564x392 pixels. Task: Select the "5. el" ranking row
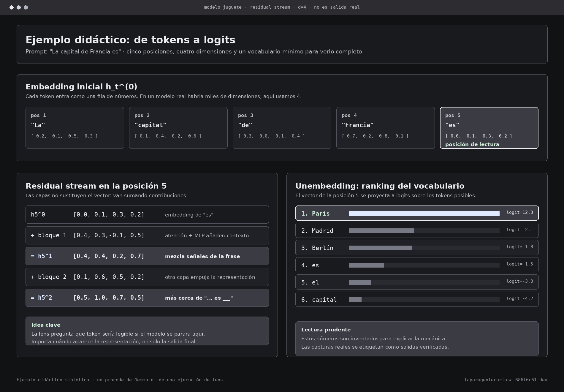[x=417, y=282]
